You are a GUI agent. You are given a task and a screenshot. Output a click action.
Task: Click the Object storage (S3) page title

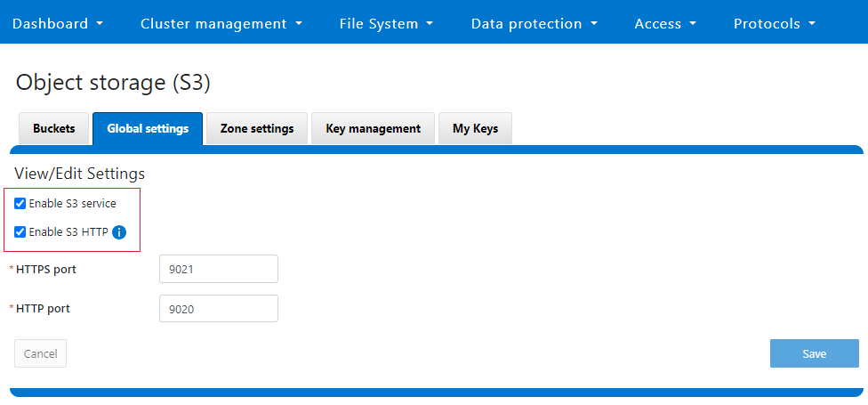tap(113, 83)
